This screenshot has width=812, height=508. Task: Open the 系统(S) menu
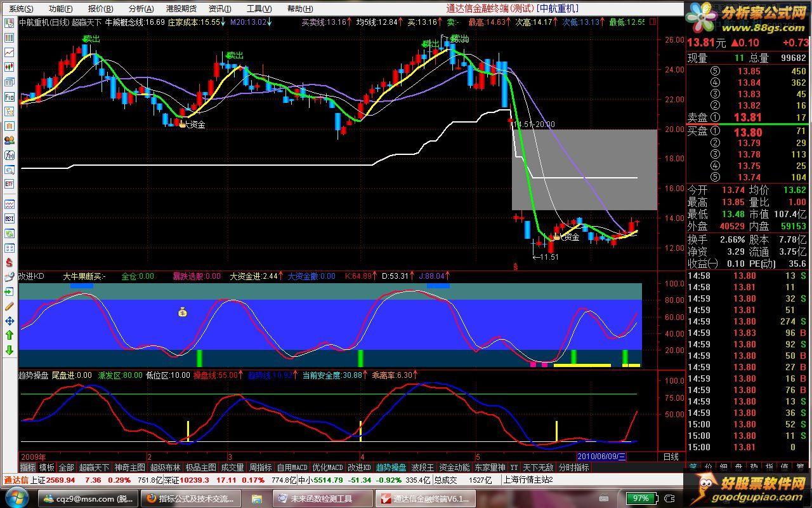[x=21, y=9]
